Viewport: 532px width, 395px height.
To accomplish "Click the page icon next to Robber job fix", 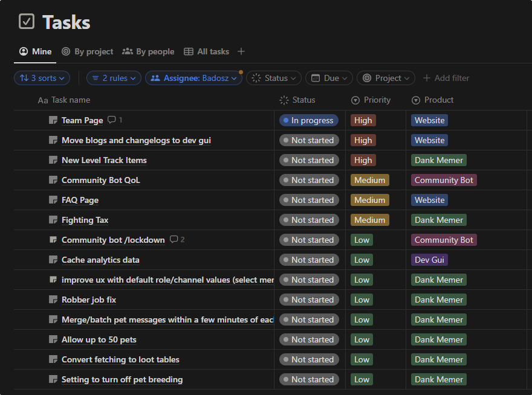I will tap(53, 300).
